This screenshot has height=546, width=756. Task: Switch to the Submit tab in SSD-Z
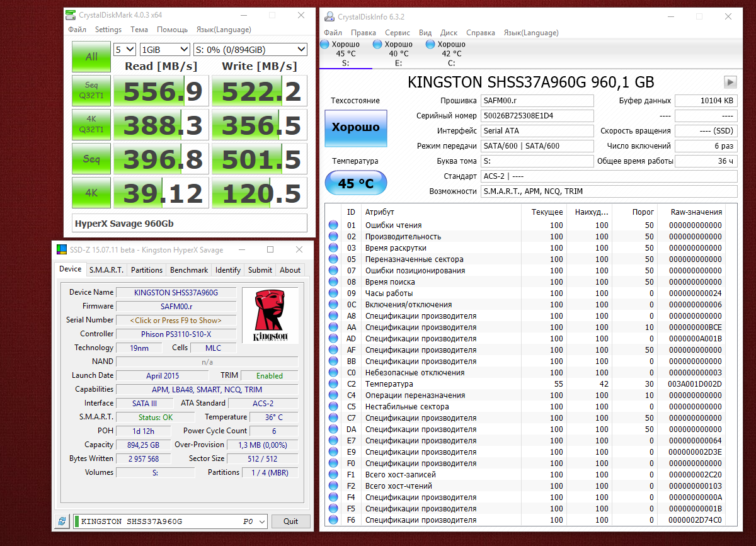coord(260,270)
